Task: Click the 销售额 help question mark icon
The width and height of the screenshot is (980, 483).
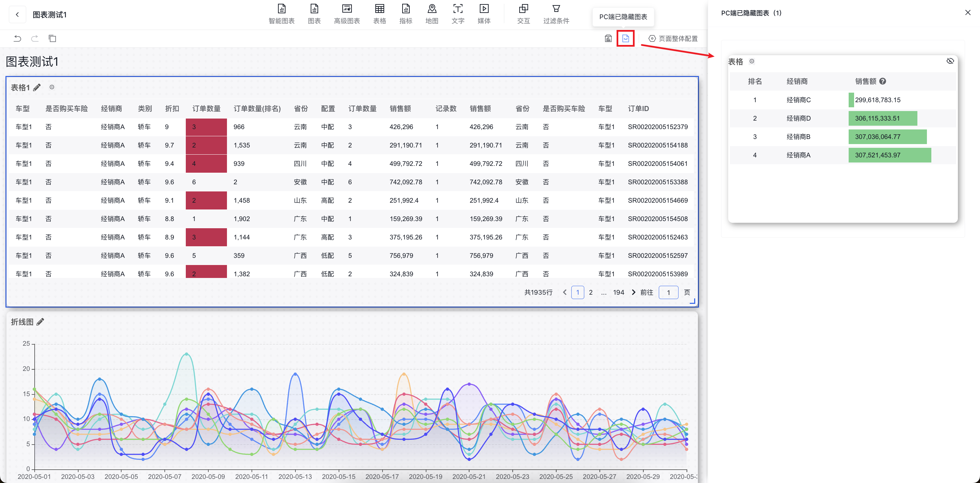Action: (x=883, y=81)
